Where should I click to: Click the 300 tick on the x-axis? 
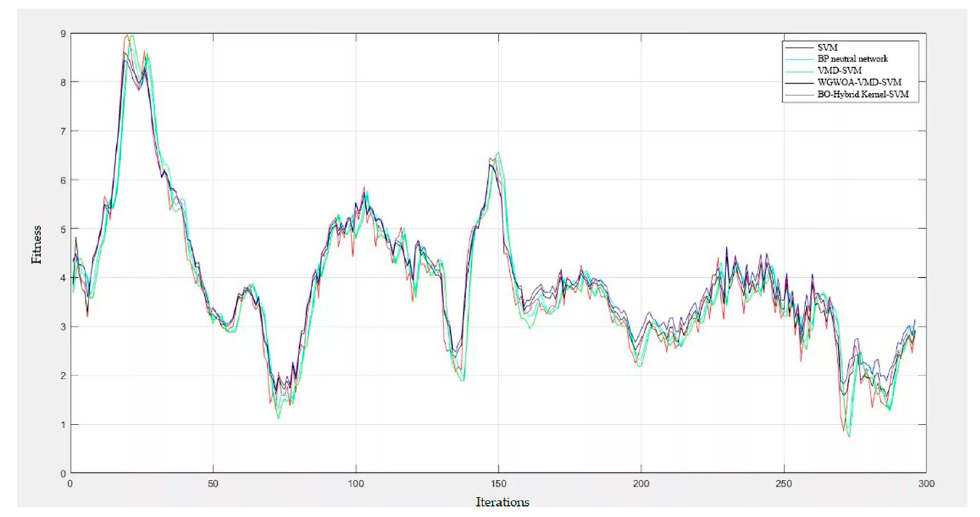[926, 484]
